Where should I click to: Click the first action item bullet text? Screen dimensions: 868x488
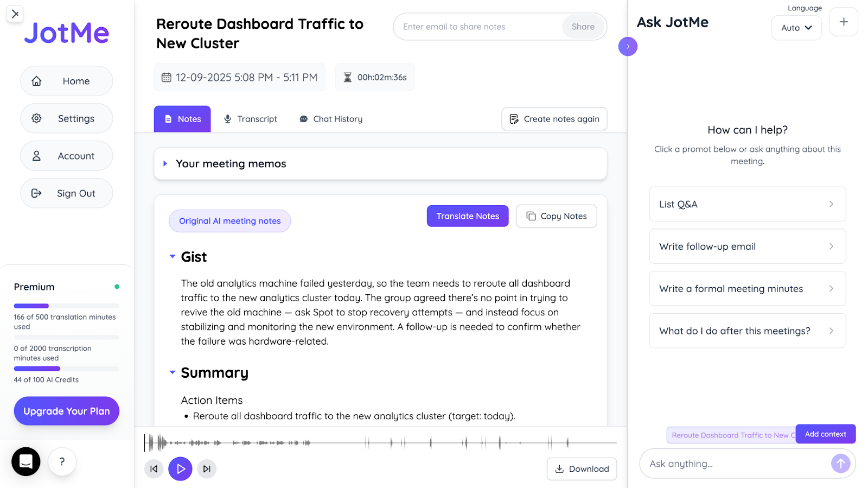pos(354,416)
